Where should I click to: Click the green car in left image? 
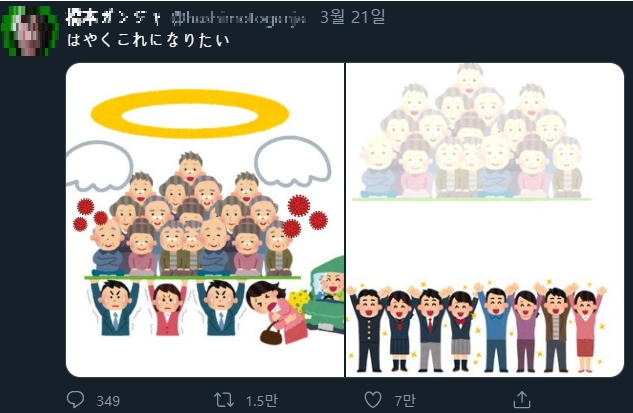click(x=325, y=294)
